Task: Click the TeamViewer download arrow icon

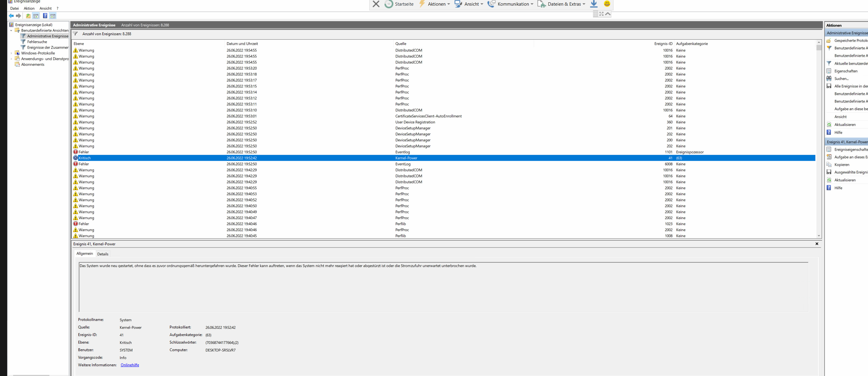Action: [x=594, y=4]
